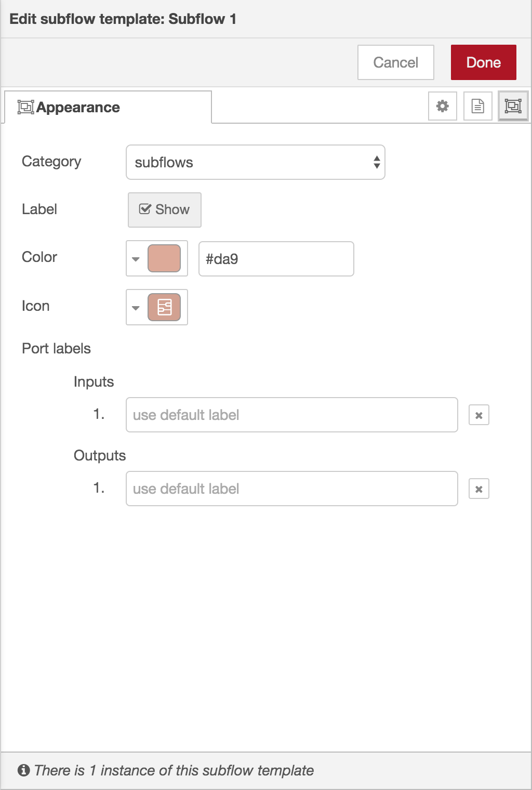Click the Appearance tab's small frame icon

[25, 106]
